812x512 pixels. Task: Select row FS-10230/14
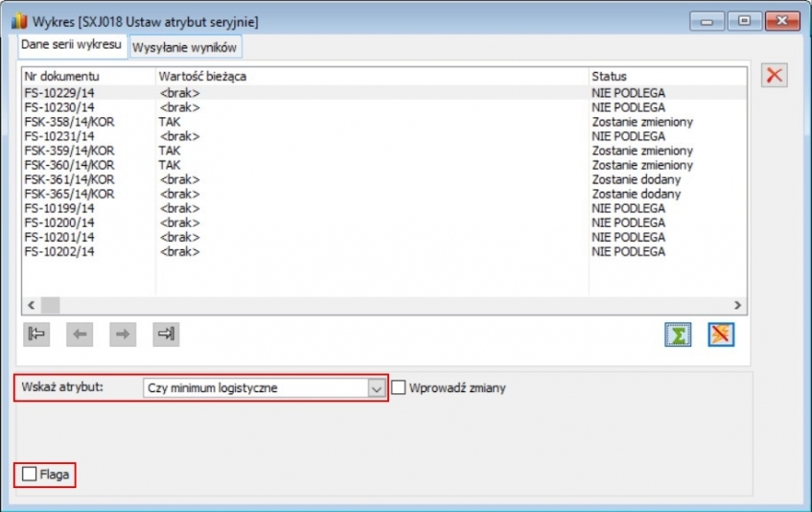[x=384, y=107]
